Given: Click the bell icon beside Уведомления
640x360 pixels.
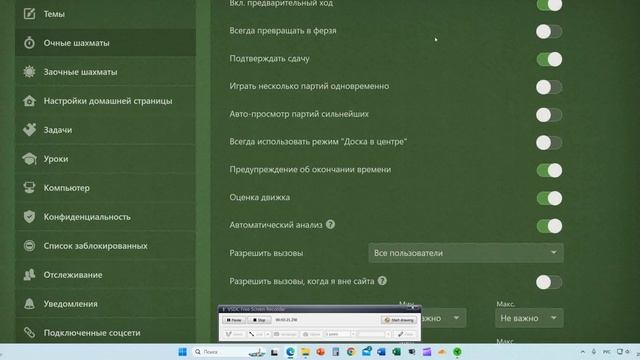Looking at the screenshot, I should [x=29, y=304].
